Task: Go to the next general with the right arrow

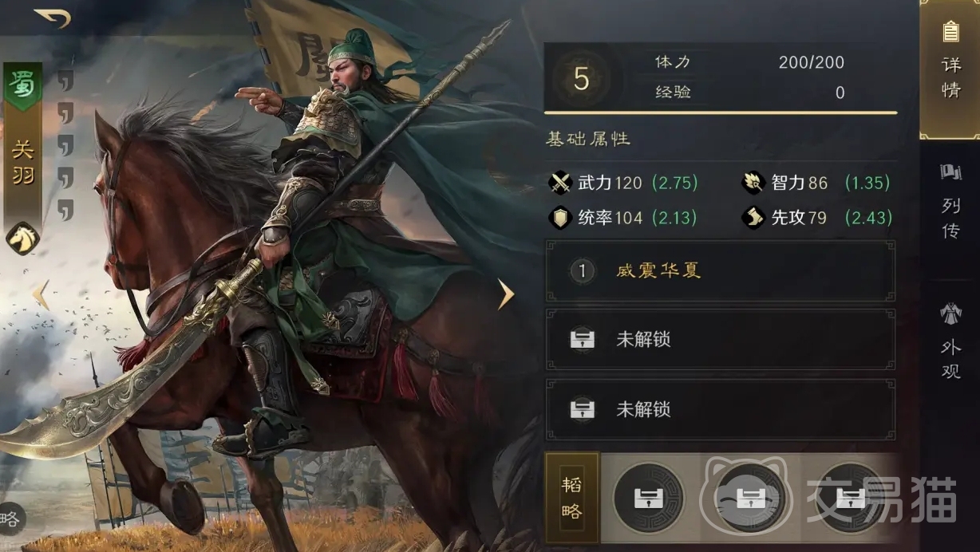Action: [x=506, y=294]
